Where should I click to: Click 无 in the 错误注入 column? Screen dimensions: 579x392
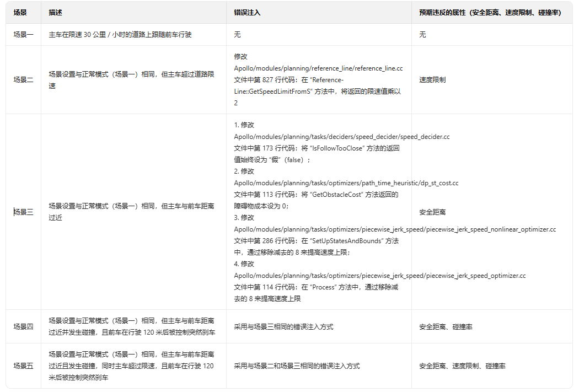pos(237,35)
